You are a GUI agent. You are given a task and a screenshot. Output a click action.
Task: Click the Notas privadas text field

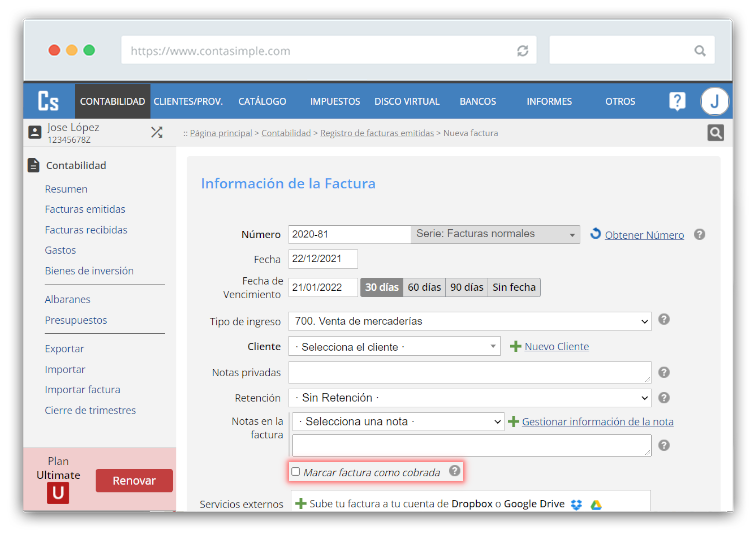click(469, 372)
